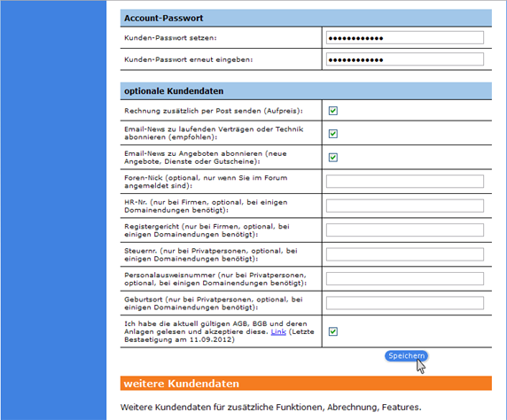The height and width of the screenshot is (420, 507).
Task: Click the optionale Kundendaten section header
Action: click(x=306, y=91)
